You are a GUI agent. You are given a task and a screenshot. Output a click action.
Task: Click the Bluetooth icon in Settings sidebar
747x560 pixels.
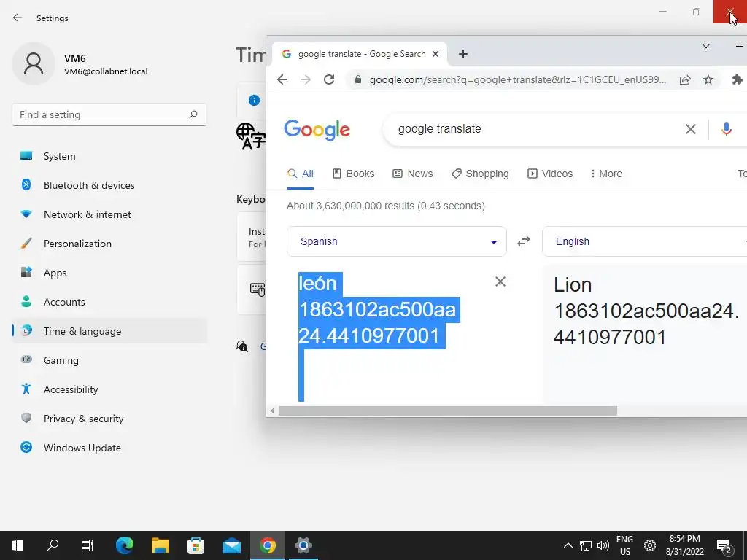tap(26, 184)
